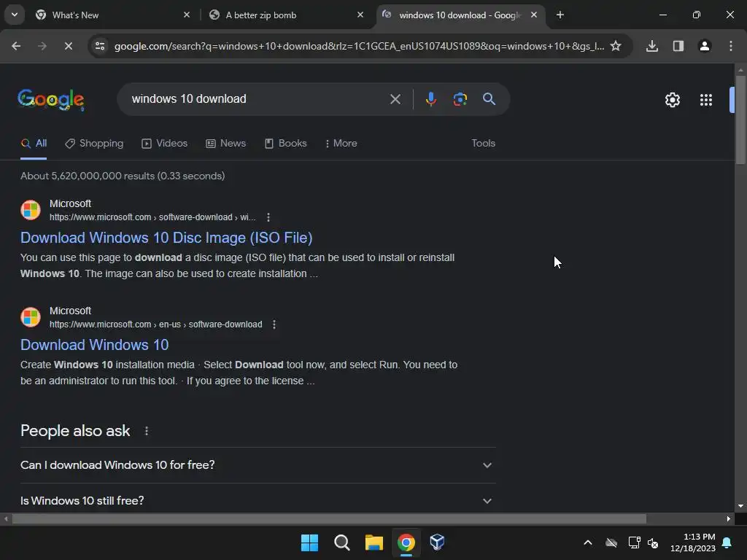747x560 pixels.
Task: Close the windows 10 download tab
Action: coord(533,15)
